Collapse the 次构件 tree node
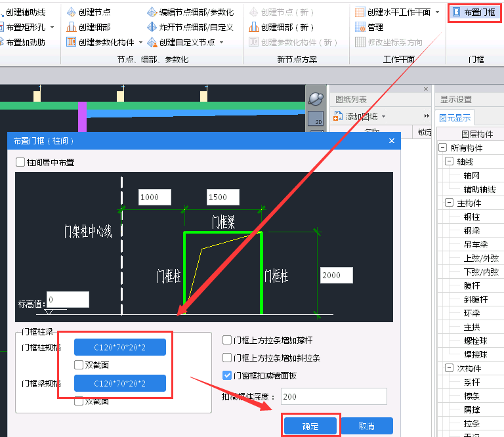 pyautogui.click(x=449, y=368)
